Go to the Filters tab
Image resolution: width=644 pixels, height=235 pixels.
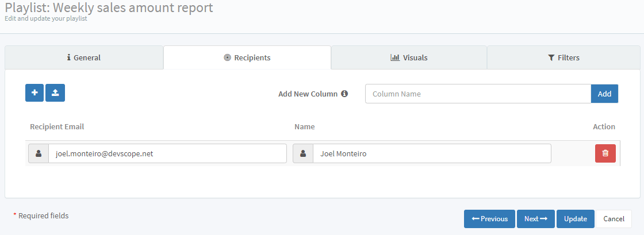click(x=563, y=57)
